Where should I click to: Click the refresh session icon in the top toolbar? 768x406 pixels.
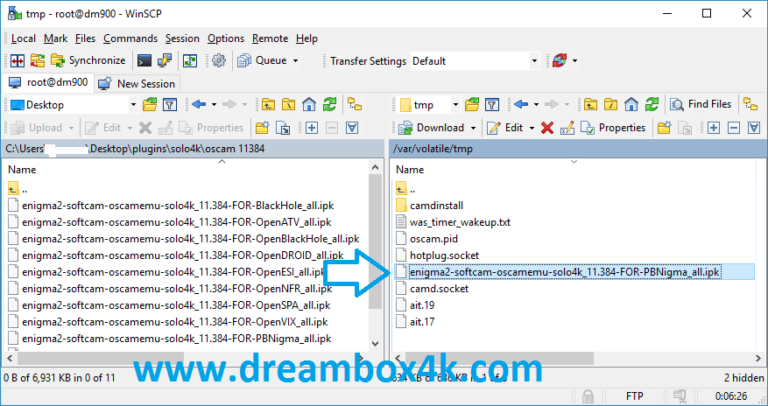coord(559,61)
